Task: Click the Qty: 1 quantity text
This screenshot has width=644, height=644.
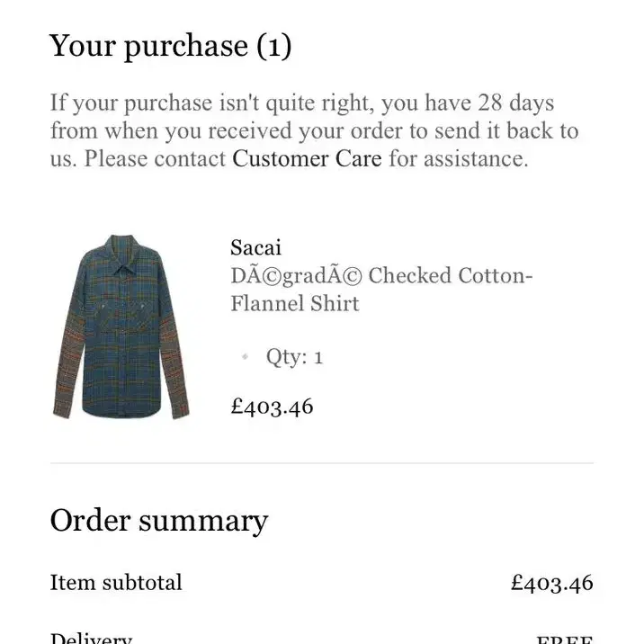Action: click(x=294, y=356)
